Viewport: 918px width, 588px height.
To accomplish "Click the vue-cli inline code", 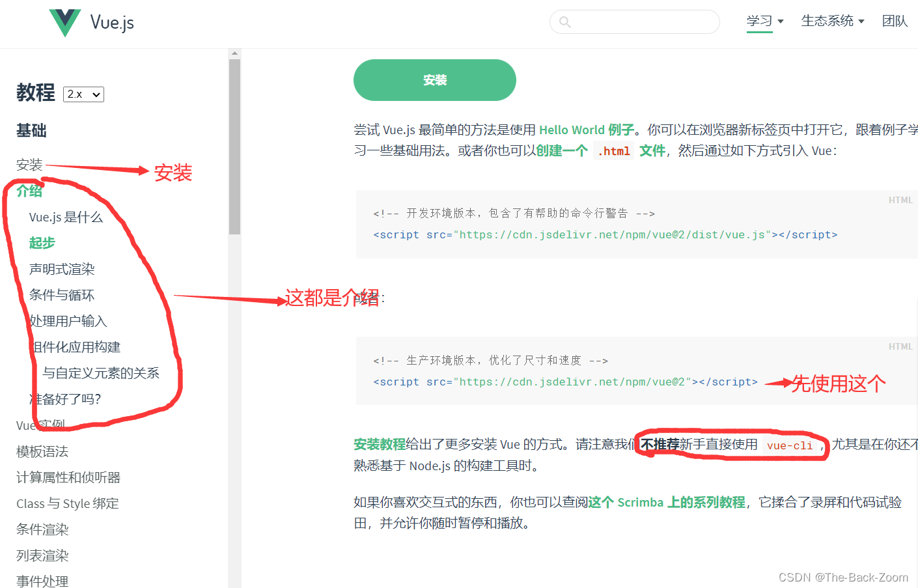I will (x=790, y=445).
